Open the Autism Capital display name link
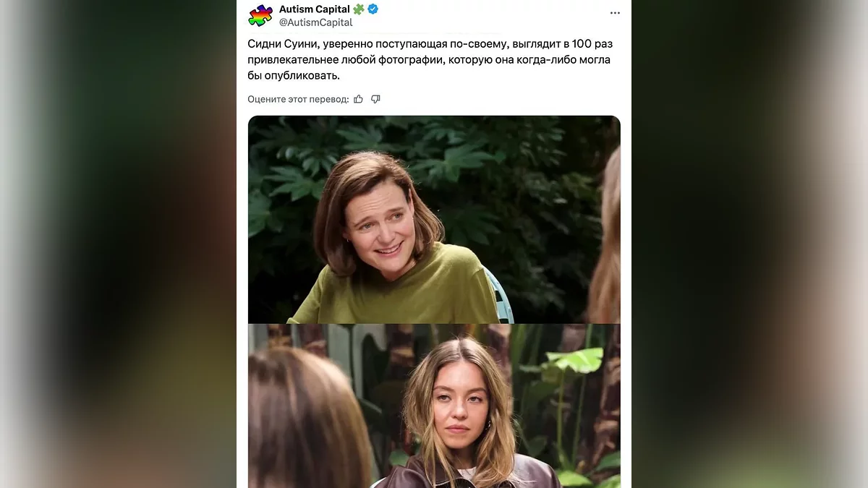 click(x=314, y=9)
